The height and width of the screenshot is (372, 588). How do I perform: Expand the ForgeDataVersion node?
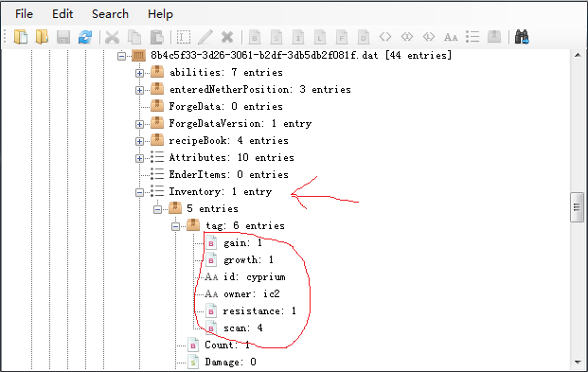pyautogui.click(x=139, y=124)
